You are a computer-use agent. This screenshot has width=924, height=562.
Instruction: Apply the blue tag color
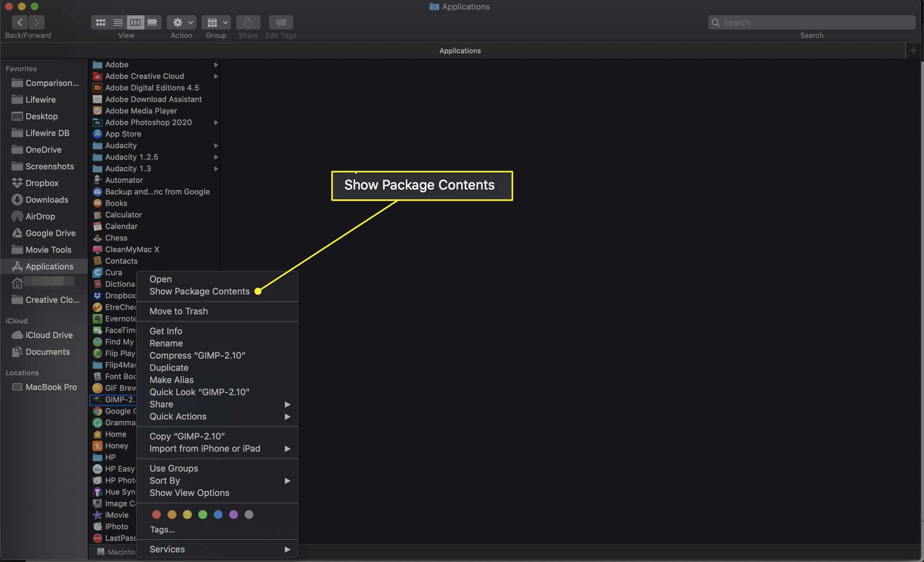pos(218,515)
